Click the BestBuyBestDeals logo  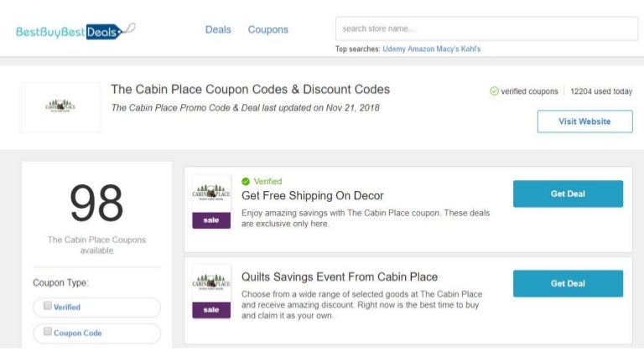pos(75,31)
